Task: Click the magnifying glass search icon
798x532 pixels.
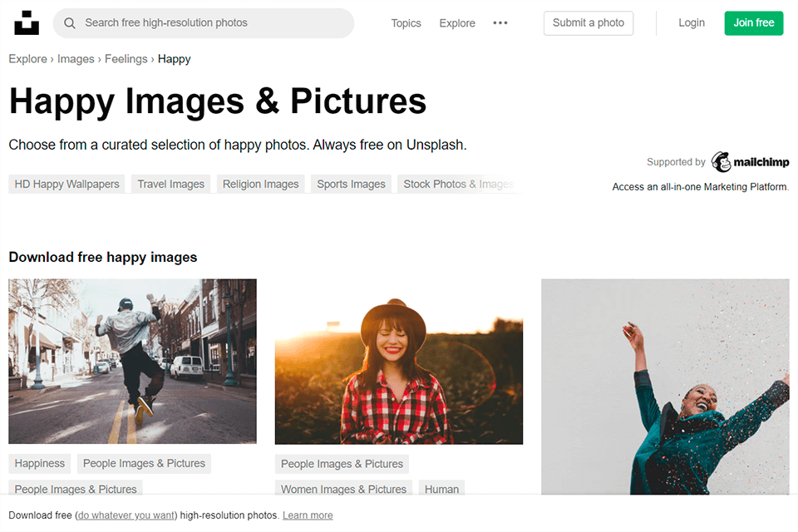Action: (70, 22)
